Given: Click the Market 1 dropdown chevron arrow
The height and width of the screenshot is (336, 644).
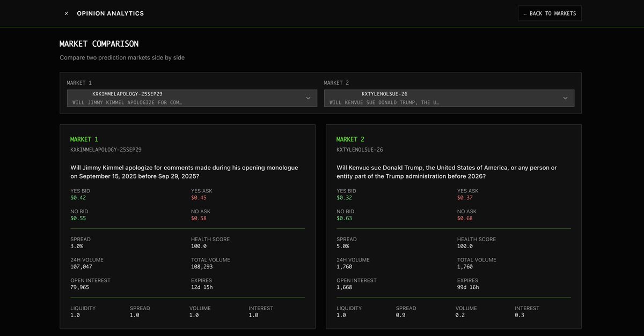Looking at the screenshot, I should [x=308, y=98].
